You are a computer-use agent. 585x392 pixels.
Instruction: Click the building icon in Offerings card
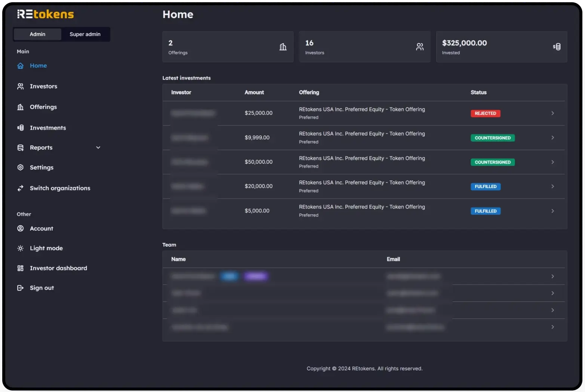click(x=283, y=47)
